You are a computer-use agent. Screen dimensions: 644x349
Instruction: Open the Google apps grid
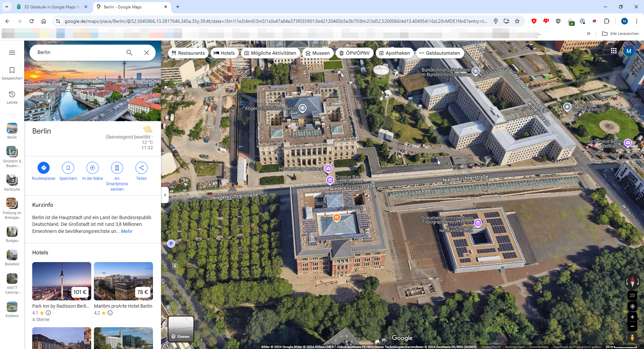614,51
